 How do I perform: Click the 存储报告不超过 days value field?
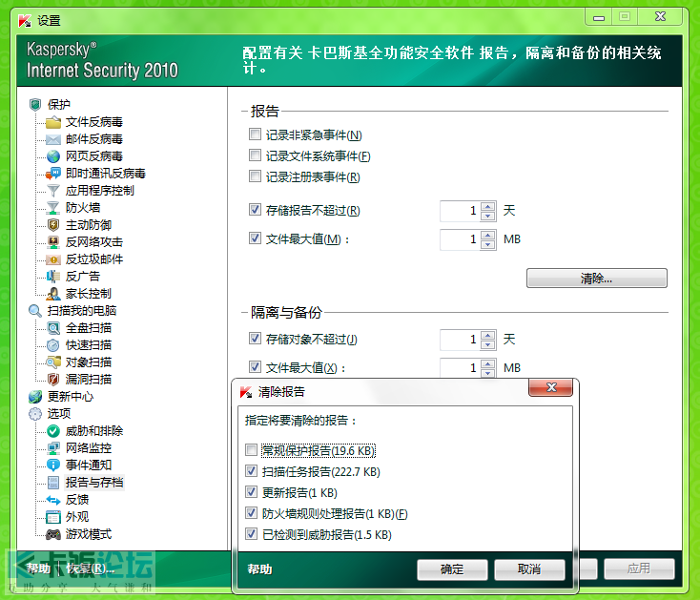point(461,211)
